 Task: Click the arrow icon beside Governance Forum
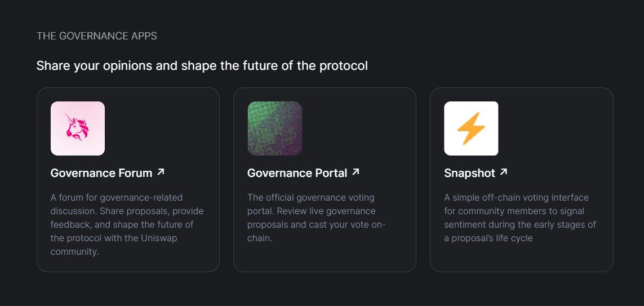click(161, 172)
